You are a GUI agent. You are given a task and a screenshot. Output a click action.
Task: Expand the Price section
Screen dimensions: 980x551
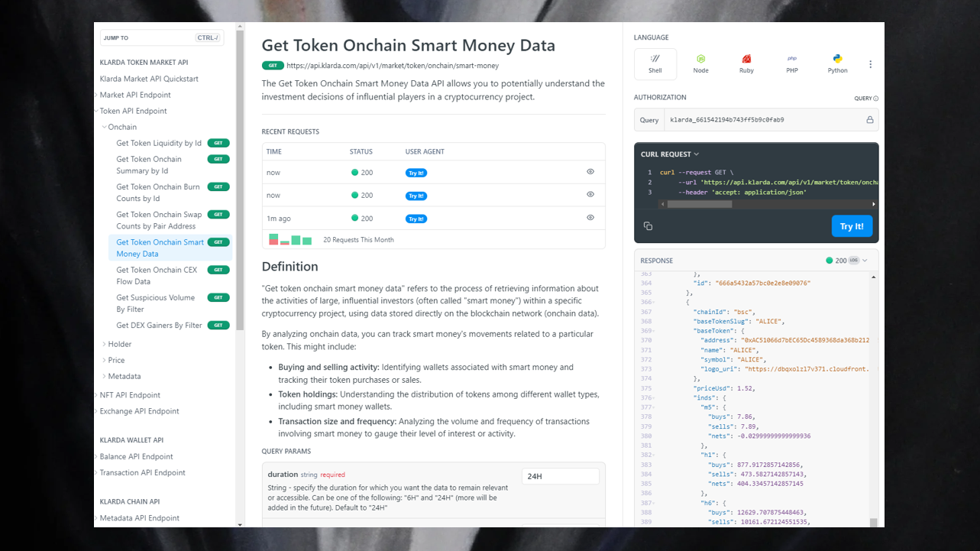point(105,360)
